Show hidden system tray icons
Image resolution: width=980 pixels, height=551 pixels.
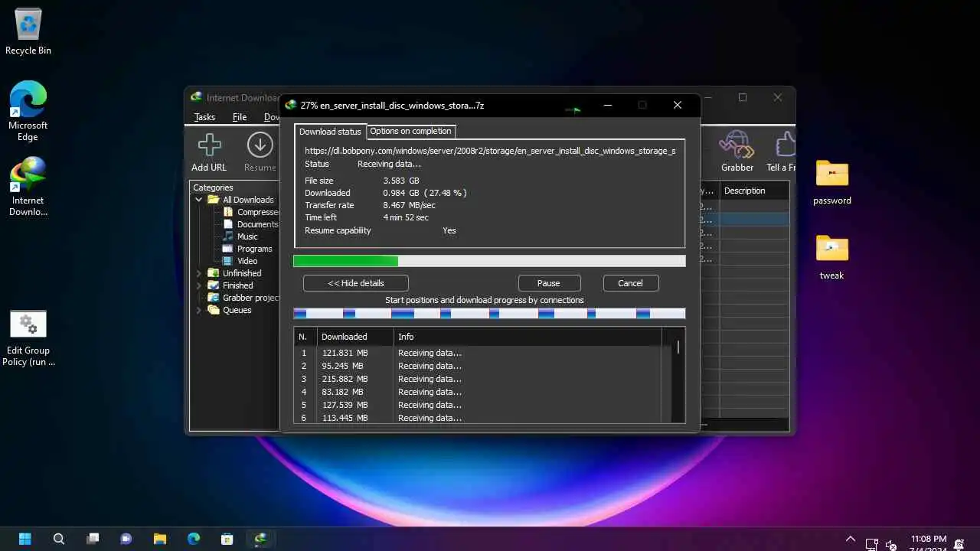(850, 539)
